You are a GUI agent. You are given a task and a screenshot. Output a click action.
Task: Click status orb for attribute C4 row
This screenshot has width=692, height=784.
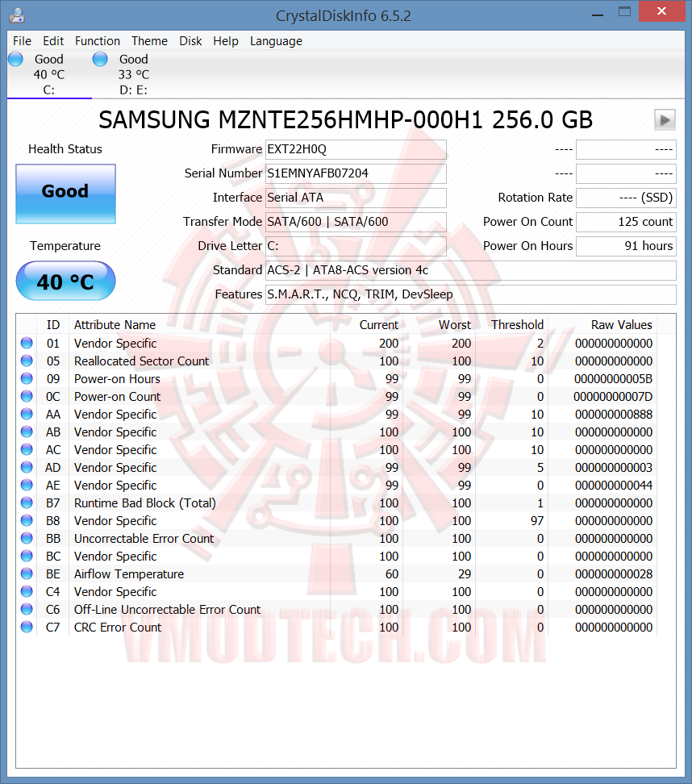click(27, 591)
